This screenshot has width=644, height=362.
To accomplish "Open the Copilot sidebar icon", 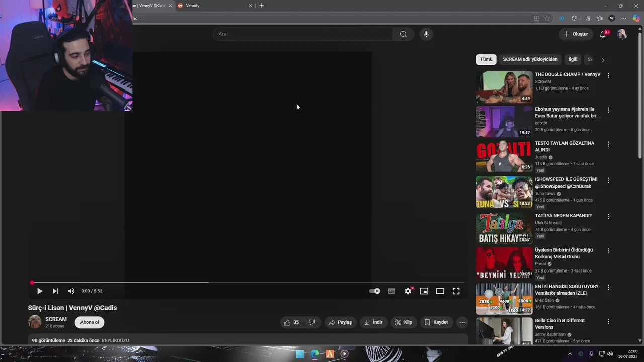I will click(x=636, y=18).
